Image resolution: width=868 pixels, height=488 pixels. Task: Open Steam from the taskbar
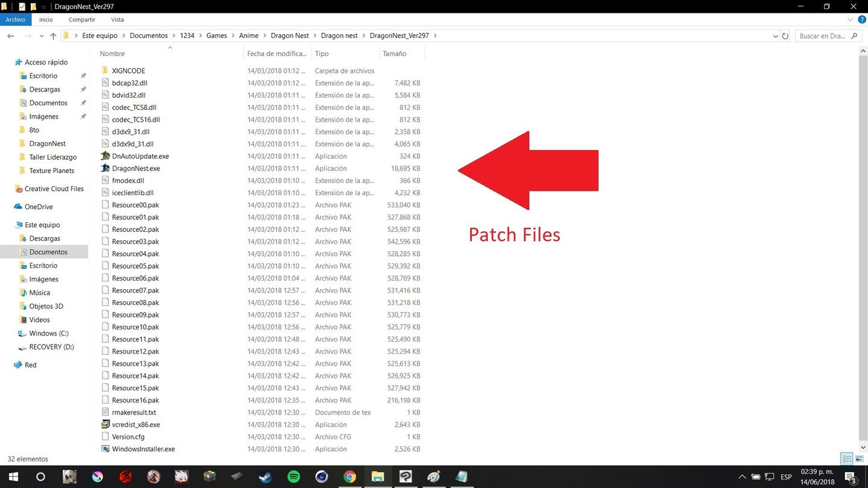pos(265,477)
